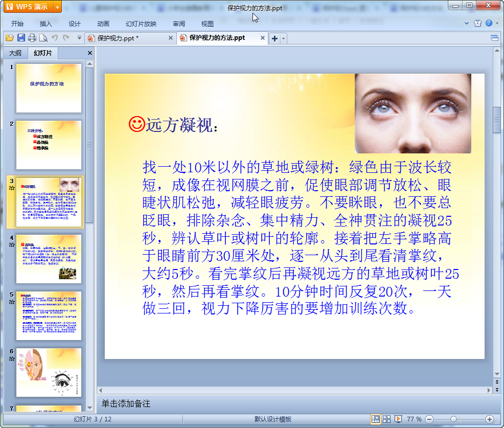Open the skin change shirt icon
This screenshot has width=504, height=428.
click(477, 23)
